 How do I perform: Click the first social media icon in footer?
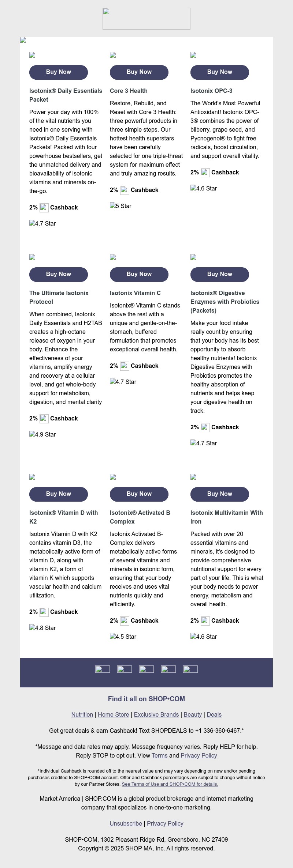coord(103,669)
